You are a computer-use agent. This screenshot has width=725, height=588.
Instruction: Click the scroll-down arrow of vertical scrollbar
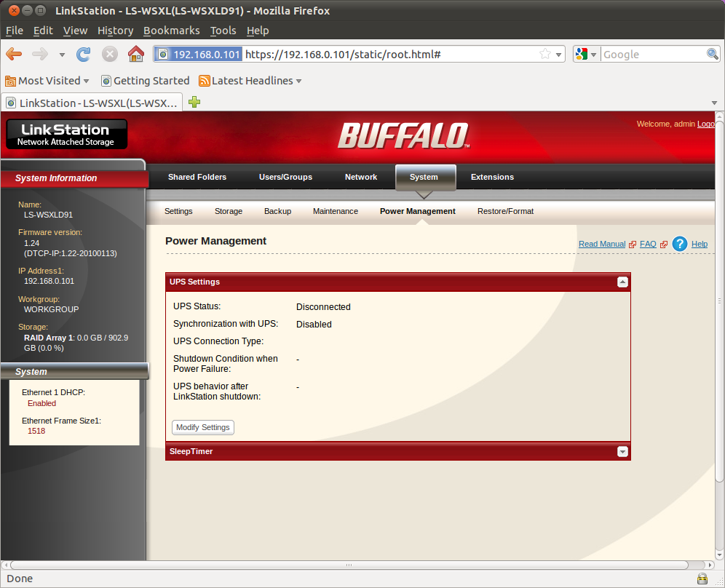coord(719,555)
